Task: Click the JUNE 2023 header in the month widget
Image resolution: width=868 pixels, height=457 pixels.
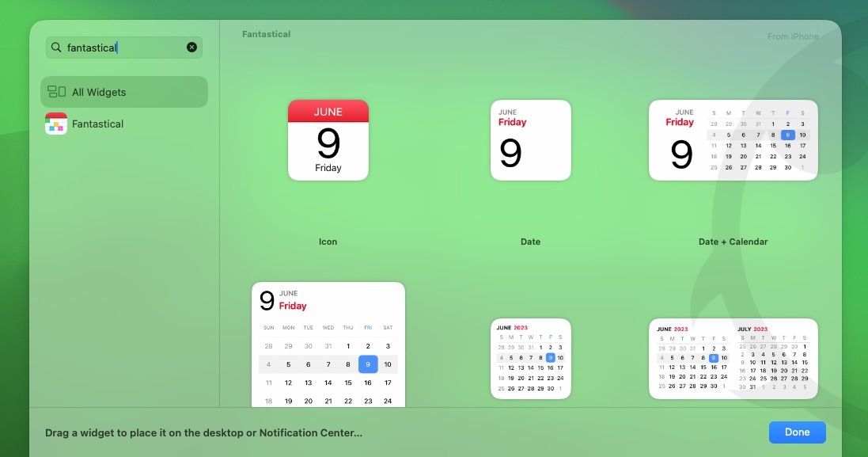Action: click(514, 328)
